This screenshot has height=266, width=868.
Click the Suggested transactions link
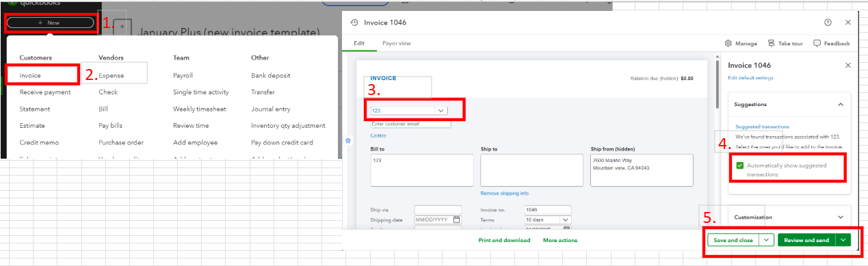(762, 127)
